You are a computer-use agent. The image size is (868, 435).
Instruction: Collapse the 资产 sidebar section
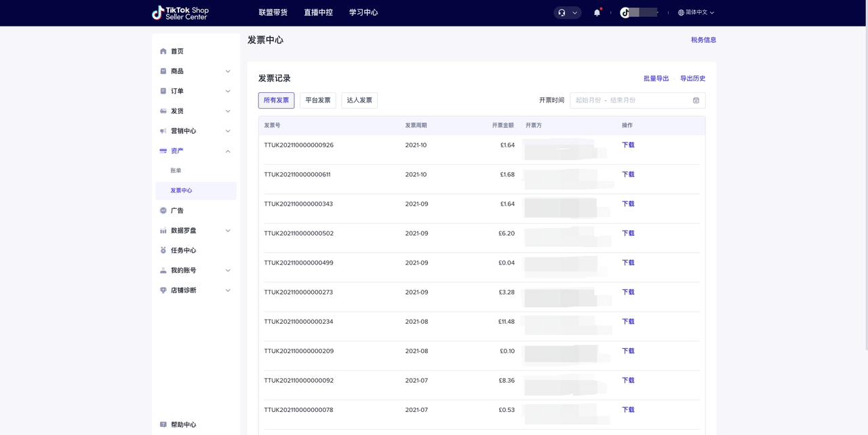click(228, 151)
